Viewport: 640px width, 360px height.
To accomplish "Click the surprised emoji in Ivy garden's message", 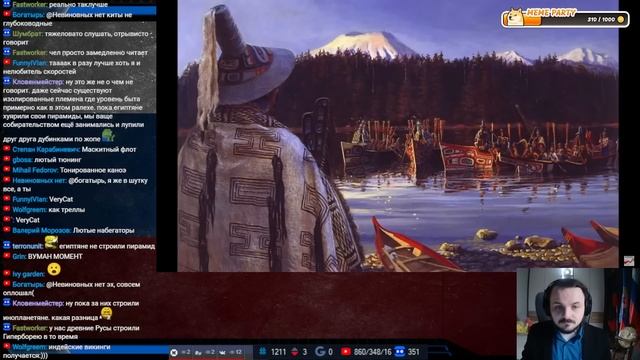I will click(x=53, y=269).
